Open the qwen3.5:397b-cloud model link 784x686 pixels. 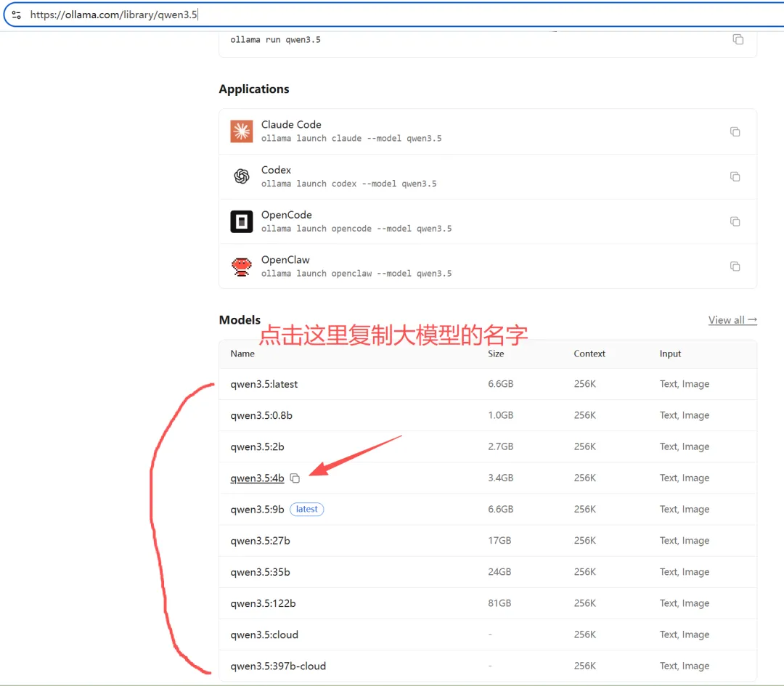click(278, 666)
